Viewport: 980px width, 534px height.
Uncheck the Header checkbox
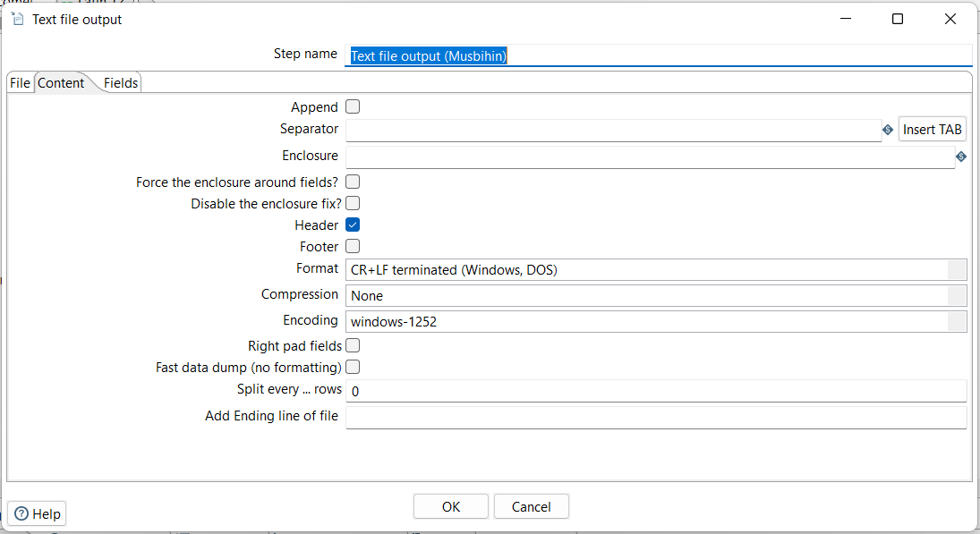point(353,225)
